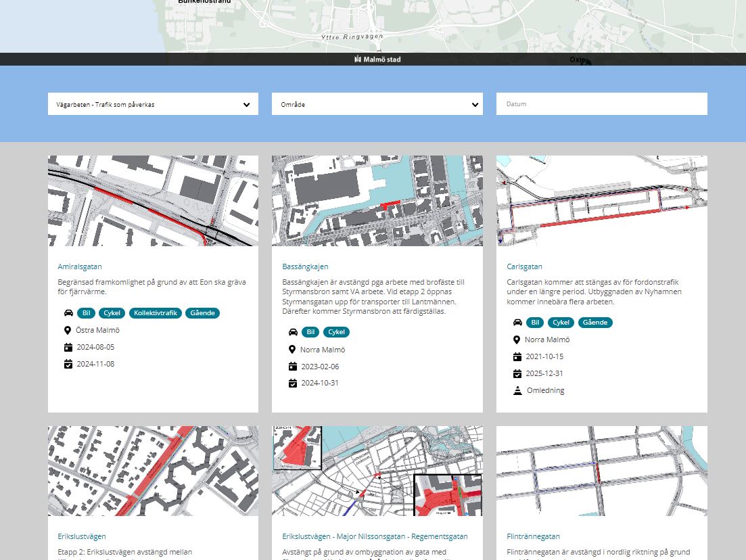Viewport: 746px width, 560px height.
Task: Click calendar icon next to 2024-08-05
Action: point(68,348)
